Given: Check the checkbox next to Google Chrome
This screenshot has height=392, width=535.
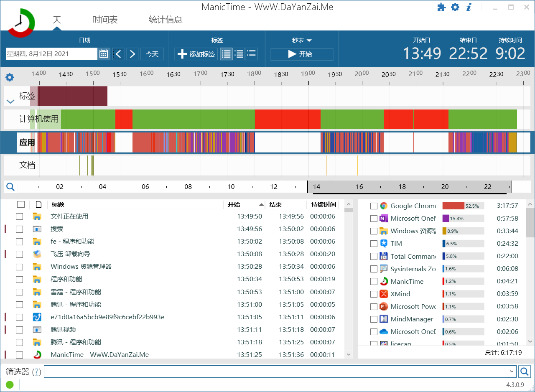Looking at the screenshot, I should point(373,206).
